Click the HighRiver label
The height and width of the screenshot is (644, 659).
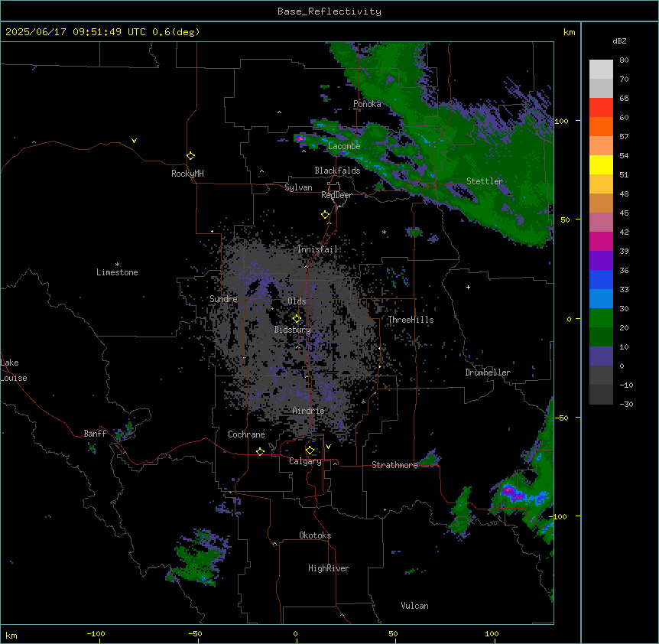[329, 568]
